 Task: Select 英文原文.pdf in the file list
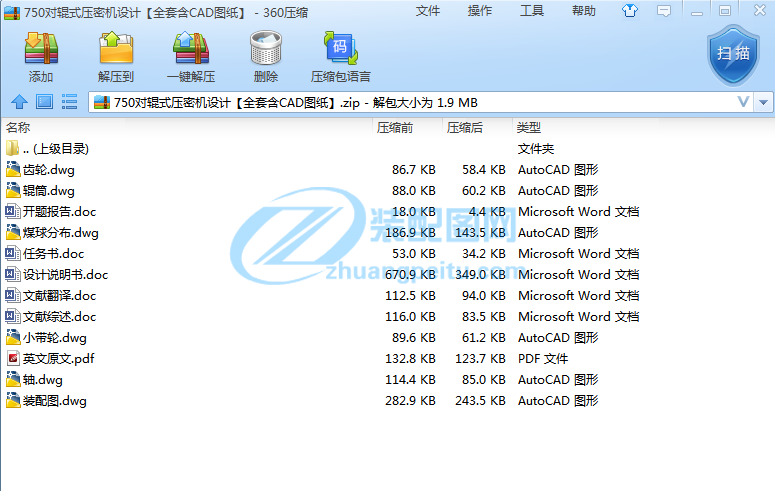click(x=58, y=359)
